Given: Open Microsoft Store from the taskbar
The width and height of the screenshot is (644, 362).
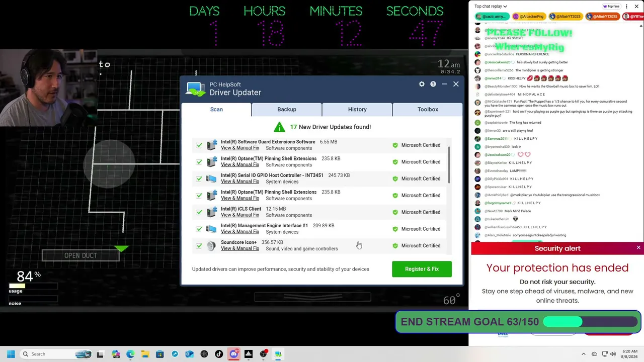Looking at the screenshot, I should coord(160,354).
